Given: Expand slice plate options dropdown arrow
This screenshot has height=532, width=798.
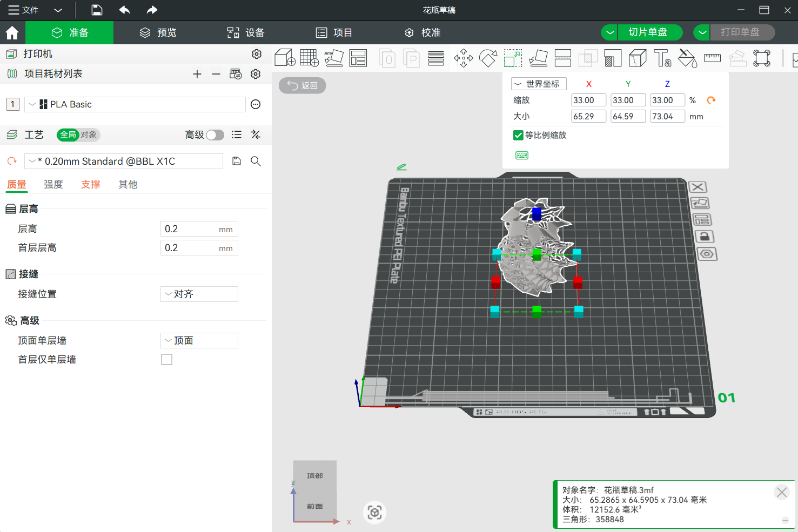Looking at the screenshot, I should click(610, 32).
